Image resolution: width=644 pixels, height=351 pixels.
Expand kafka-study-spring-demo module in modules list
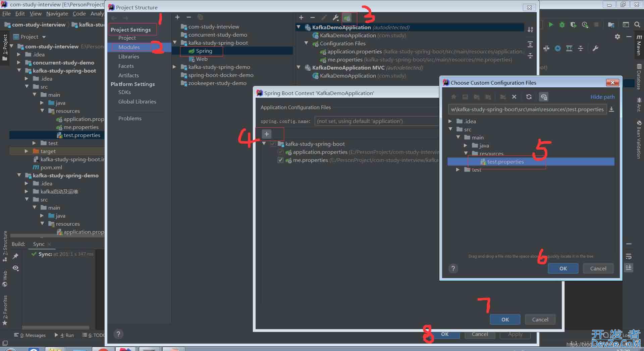[x=175, y=67]
